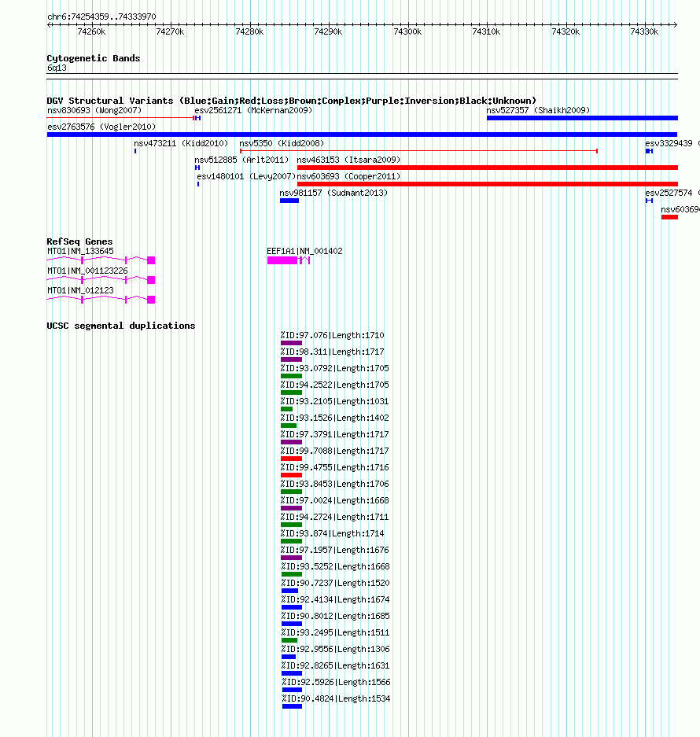
Task: Select the magenta EEF1A1 exon block
Action: (x=282, y=260)
